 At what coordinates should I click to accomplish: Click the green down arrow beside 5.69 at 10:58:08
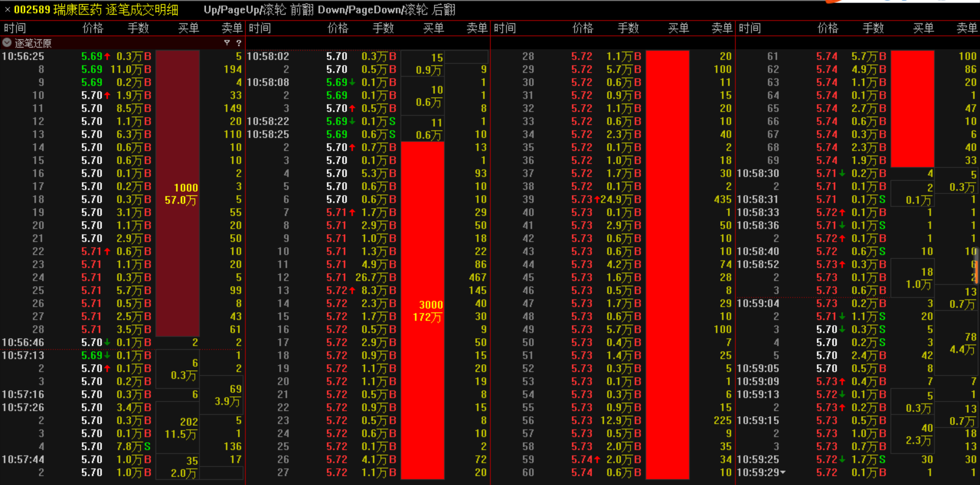click(352, 82)
